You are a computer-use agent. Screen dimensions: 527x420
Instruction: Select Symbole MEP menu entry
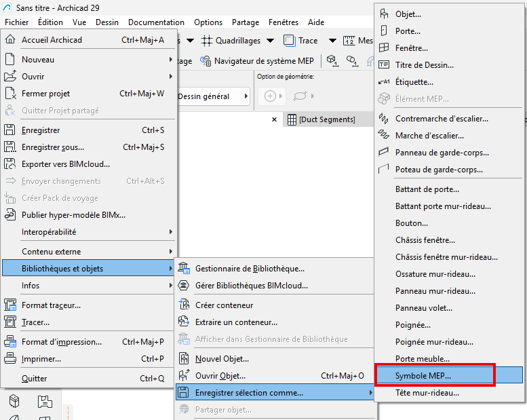coord(450,375)
